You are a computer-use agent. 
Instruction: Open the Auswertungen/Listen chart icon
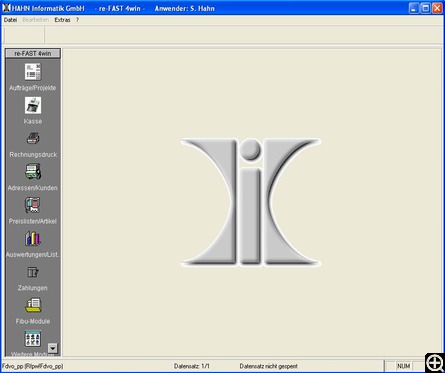click(x=32, y=238)
